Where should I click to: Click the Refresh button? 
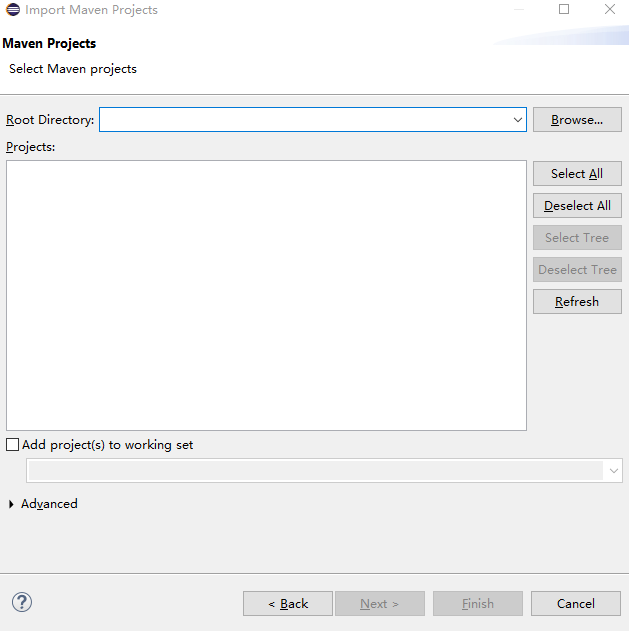coord(577,301)
